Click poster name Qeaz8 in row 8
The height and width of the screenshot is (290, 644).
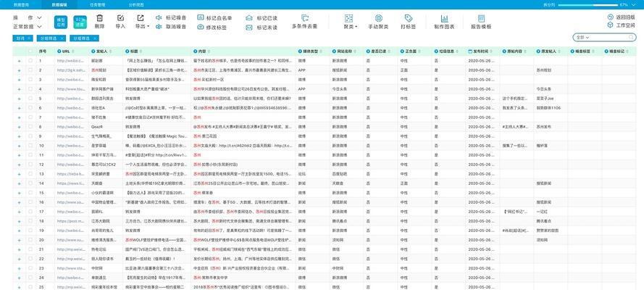pyautogui.click(x=97, y=127)
